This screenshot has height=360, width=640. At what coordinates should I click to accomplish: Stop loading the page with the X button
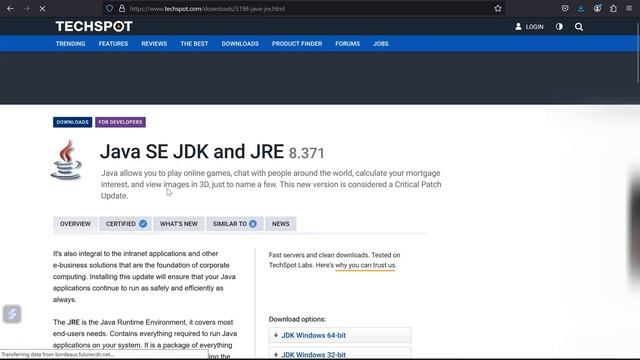click(42, 9)
